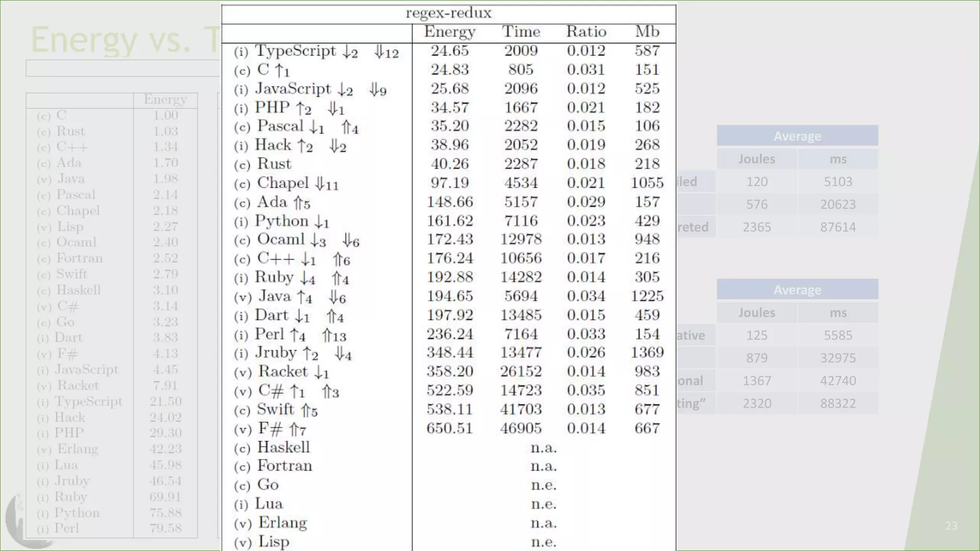Screen dimensions: 980x551
Task: Select the C# row in regex-redux table
Action: (448, 391)
